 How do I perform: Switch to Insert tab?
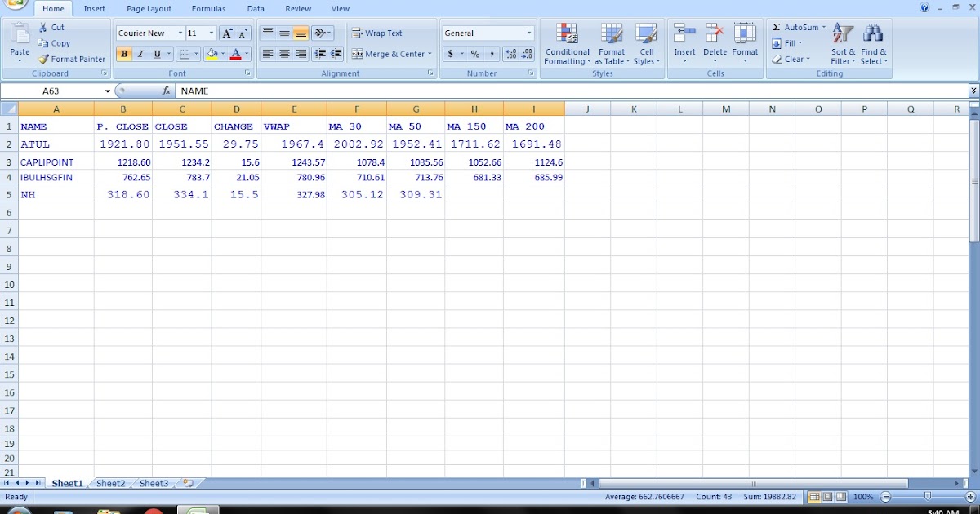coord(94,9)
